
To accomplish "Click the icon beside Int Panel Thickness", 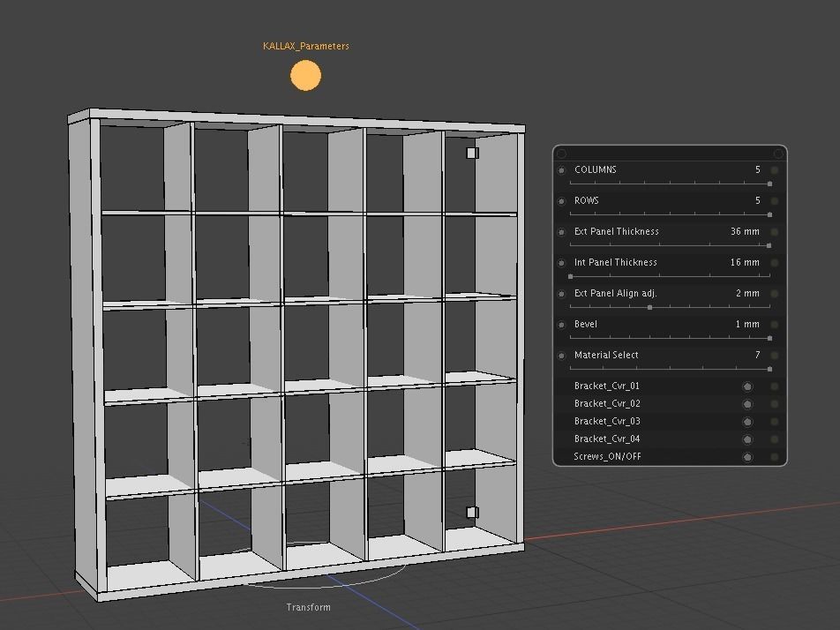I will tap(559, 262).
